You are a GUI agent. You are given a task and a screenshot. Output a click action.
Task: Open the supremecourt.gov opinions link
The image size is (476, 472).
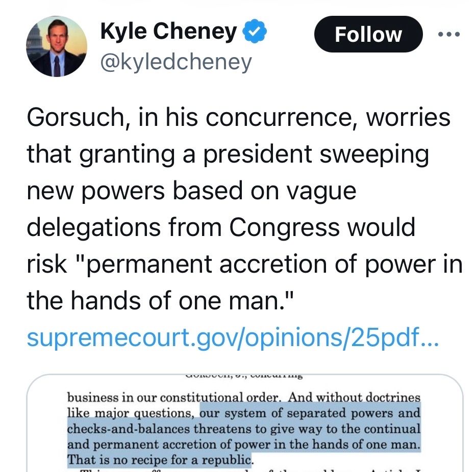[x=232, y=337]
